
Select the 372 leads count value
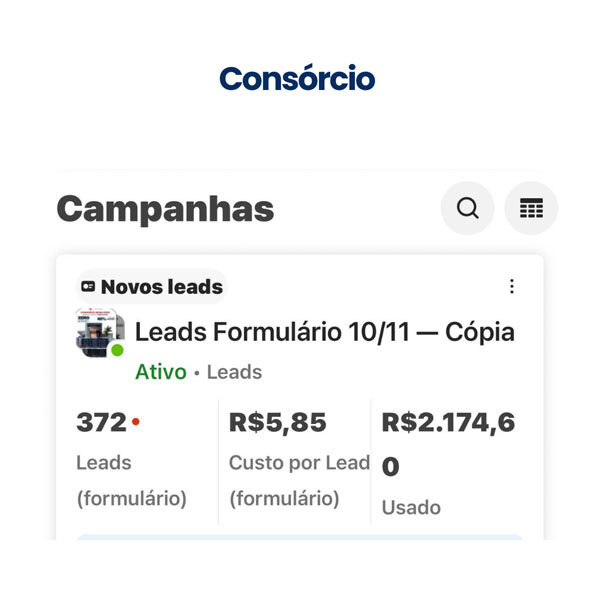[101, 423]
